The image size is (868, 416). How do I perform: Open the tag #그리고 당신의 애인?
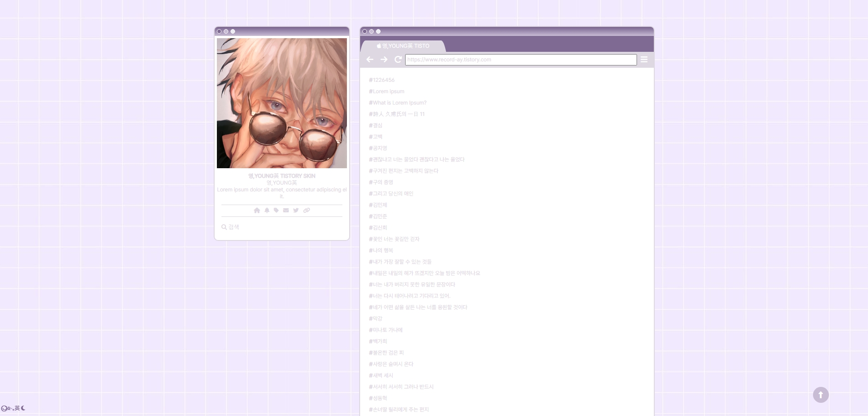pos(391,194)
